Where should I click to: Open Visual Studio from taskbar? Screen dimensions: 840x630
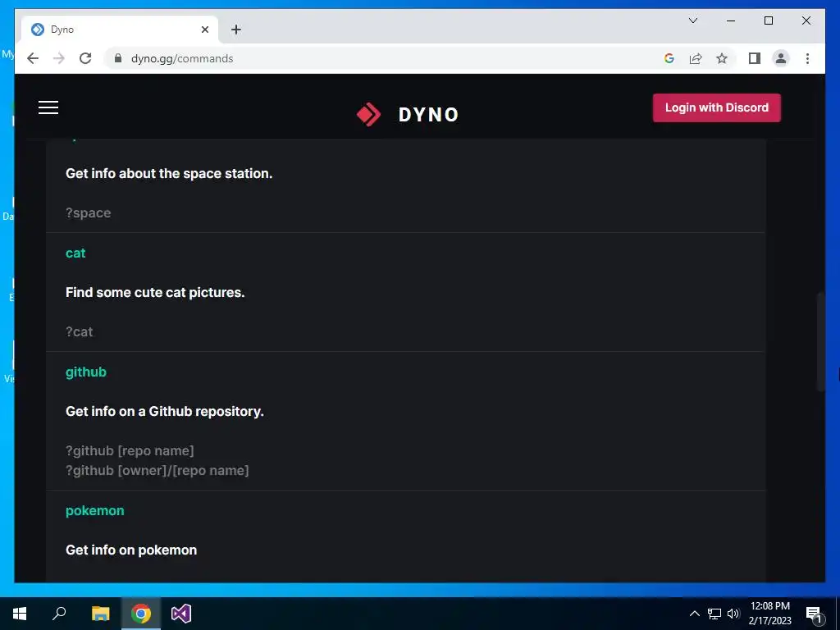pos(181,614)
